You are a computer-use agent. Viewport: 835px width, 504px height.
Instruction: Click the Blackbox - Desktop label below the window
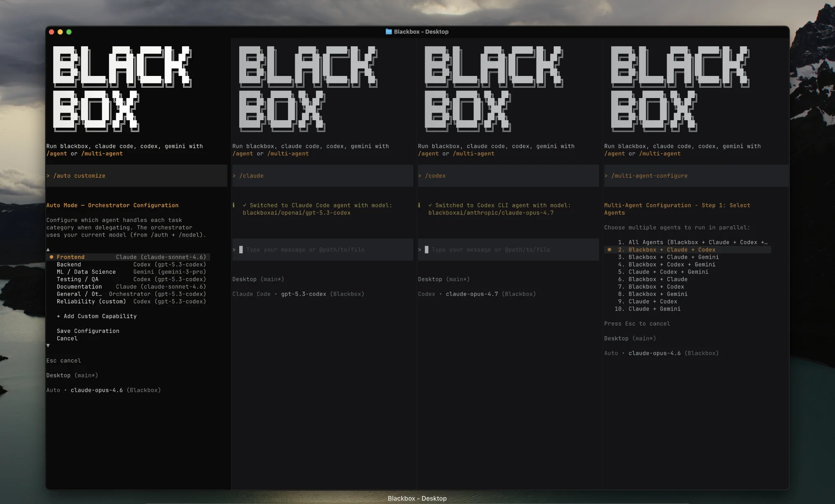[x=417, y=499]
